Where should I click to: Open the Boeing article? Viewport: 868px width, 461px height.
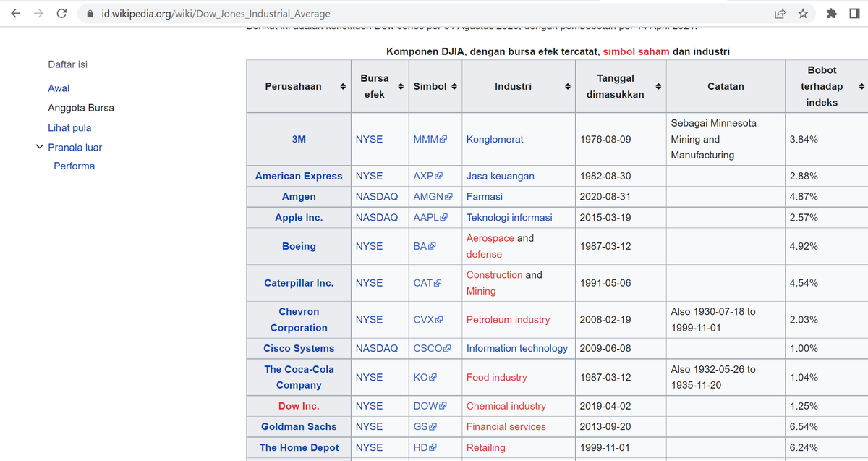(299, 247)
